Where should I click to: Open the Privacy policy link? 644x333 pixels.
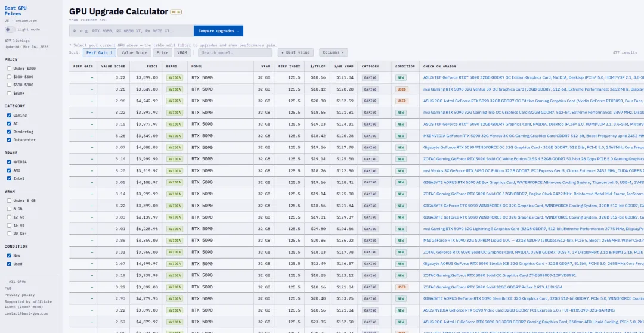[x=20, y=295]
